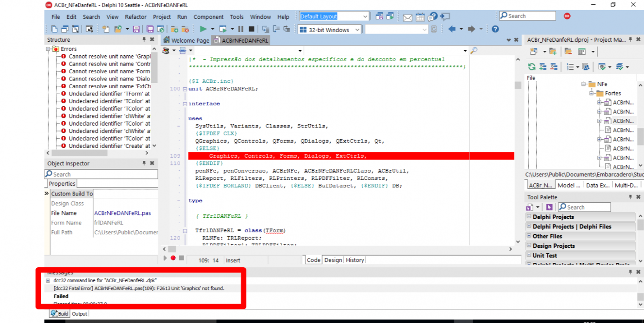Expand Delphi Projects category in Tool Palette
Image resolution: width=644 pixels, height=323 pixels.
click(529, 217)
